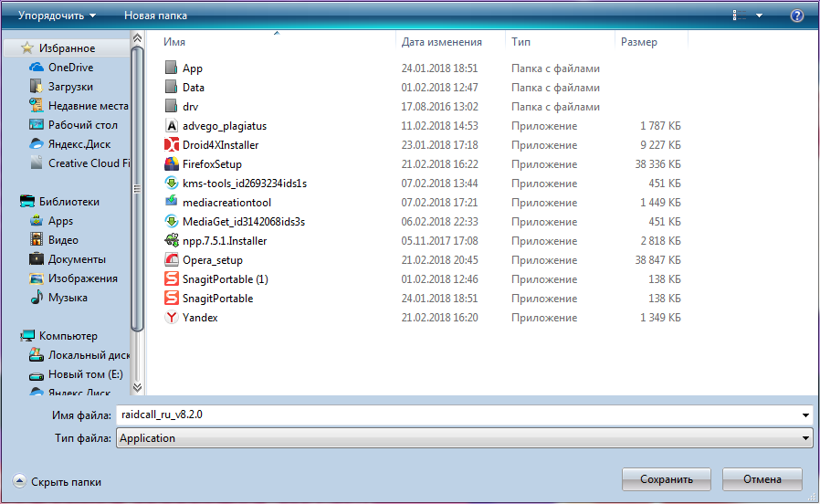Select the advego_plagiatus application icon
The height and width of the screenshot is (504, 820).
[x=171, y=125]
